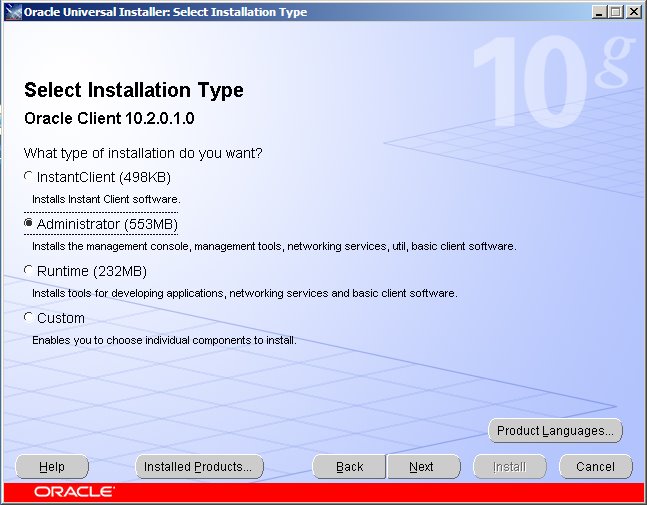Click the Oracle installer title bar icon

(x=14, y=12)
